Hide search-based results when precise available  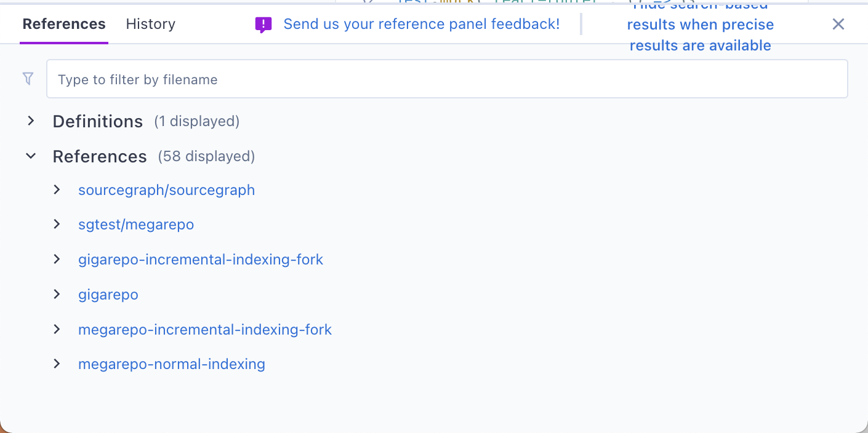tap(700, 26)
